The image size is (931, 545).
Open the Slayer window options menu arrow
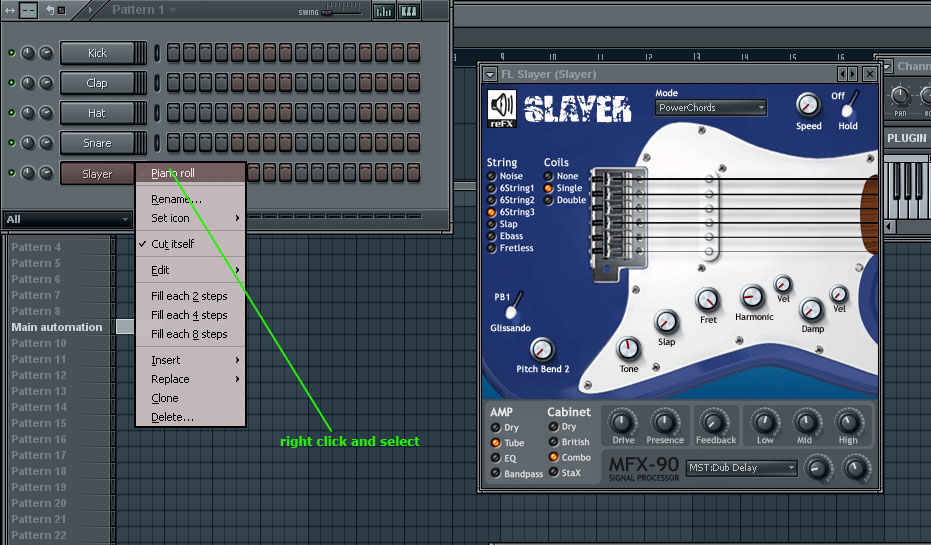(x=490, y=74)
